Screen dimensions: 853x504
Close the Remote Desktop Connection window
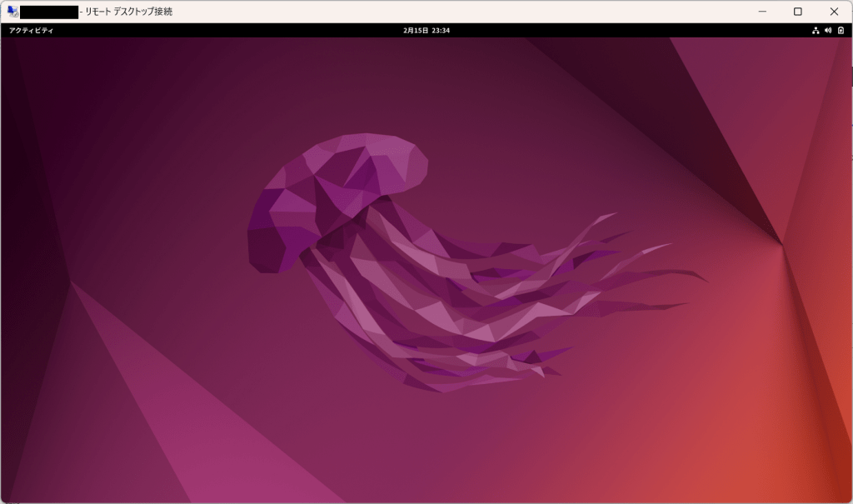point(834,12)
